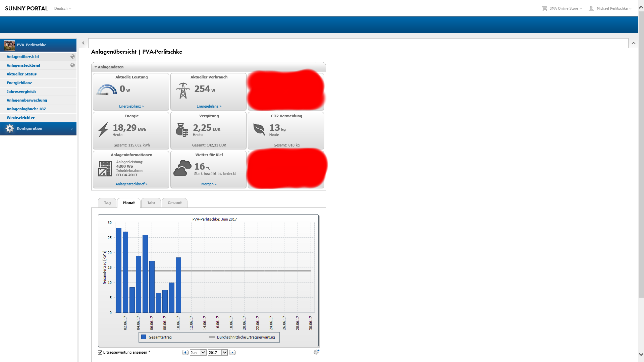Click the cloud weather icon for Kiel

pyautogui.click(x=182, y=168)
